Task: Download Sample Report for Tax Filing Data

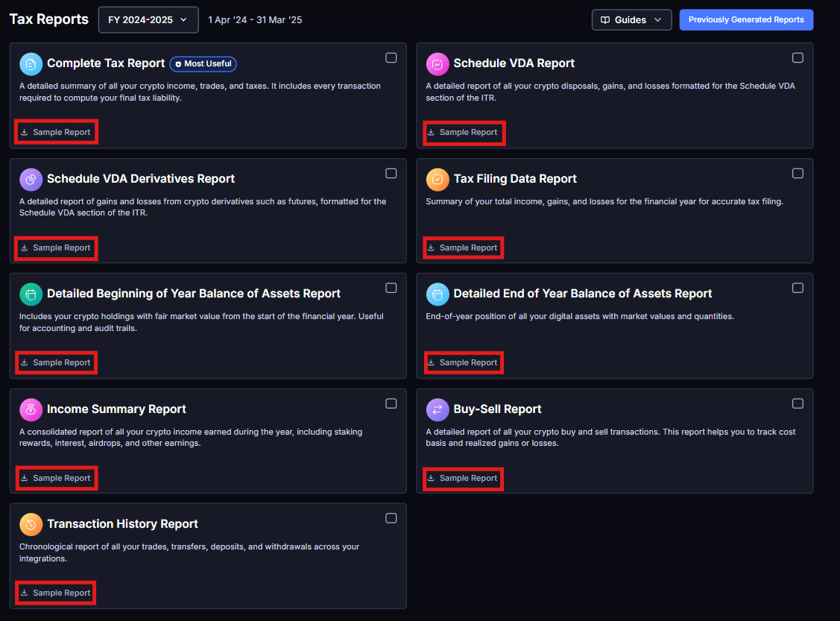Action: (x=464, y=248)
